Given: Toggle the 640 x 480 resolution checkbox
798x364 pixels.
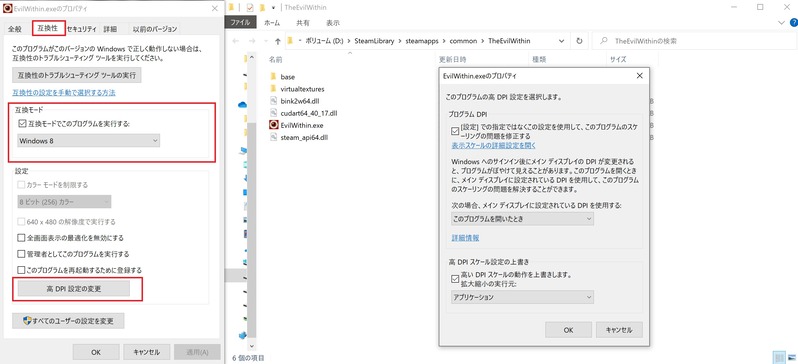Looking at the screenshot, I should pyautogui.click(x=21, y=221).
